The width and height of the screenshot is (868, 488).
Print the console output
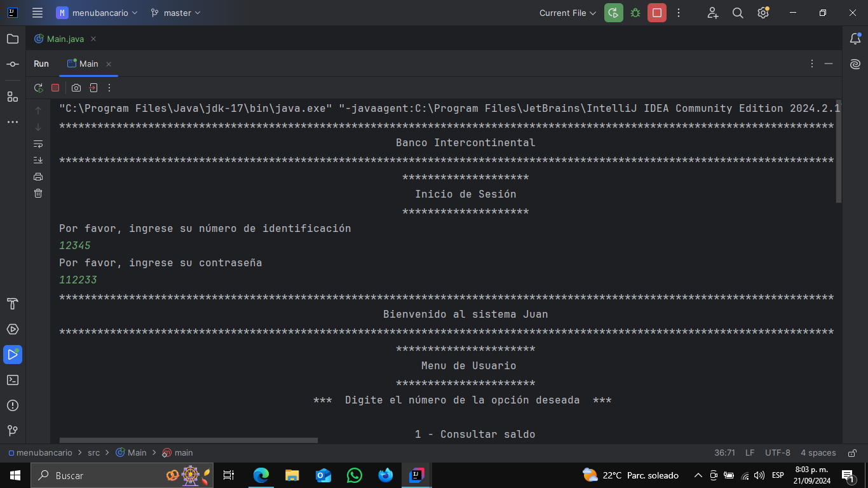coord(38,177)
